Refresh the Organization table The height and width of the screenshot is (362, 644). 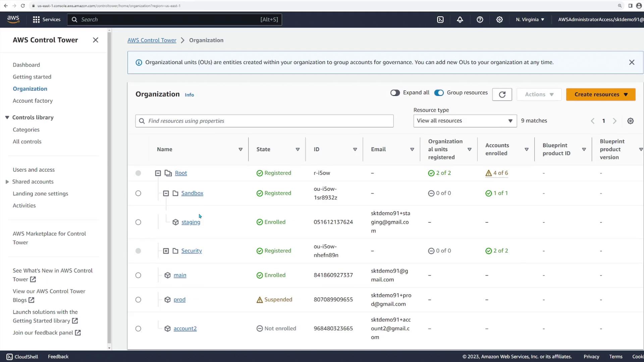[x=502, y=95]
